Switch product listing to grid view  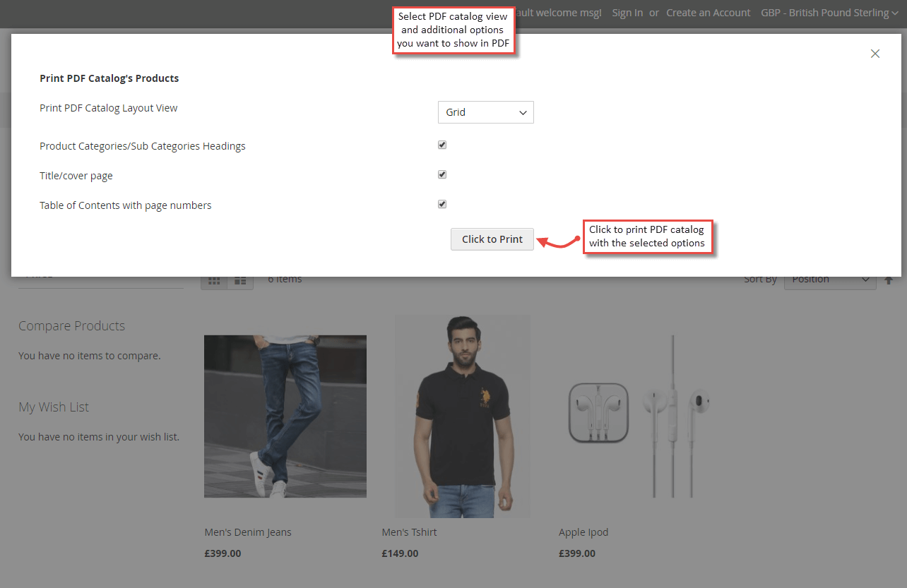pyautogui.click(x=214, y=280)
